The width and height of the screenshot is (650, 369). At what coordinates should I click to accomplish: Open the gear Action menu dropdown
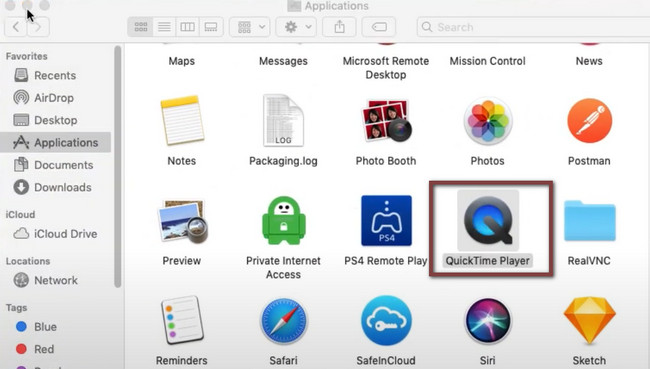[296, 27]
